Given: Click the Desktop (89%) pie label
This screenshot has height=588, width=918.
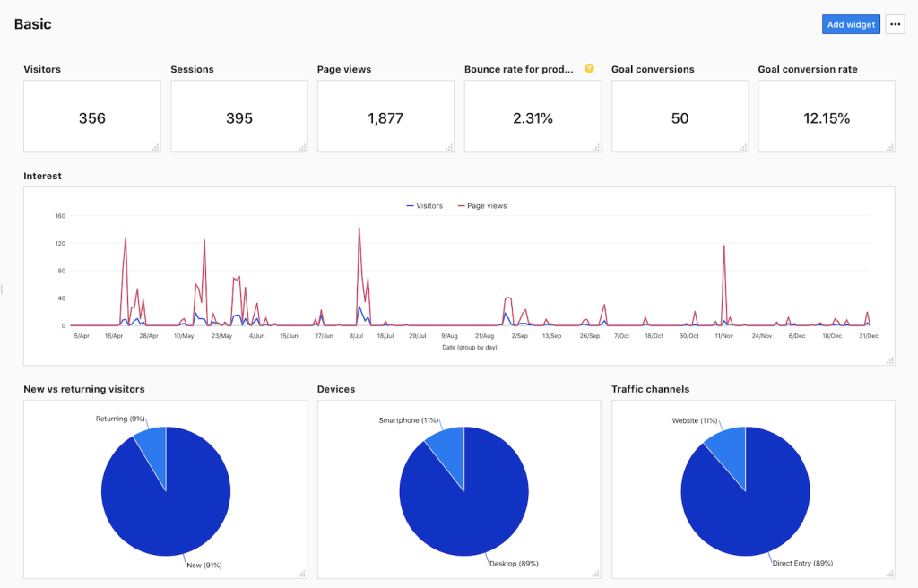Looking at the screenshot, I should [x=514, y=564].
